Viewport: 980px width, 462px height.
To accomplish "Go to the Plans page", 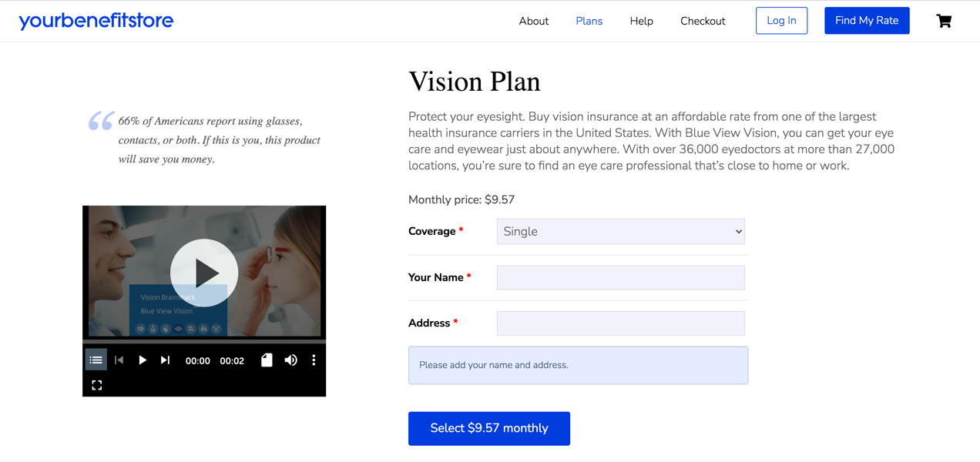I will (589, 21).
